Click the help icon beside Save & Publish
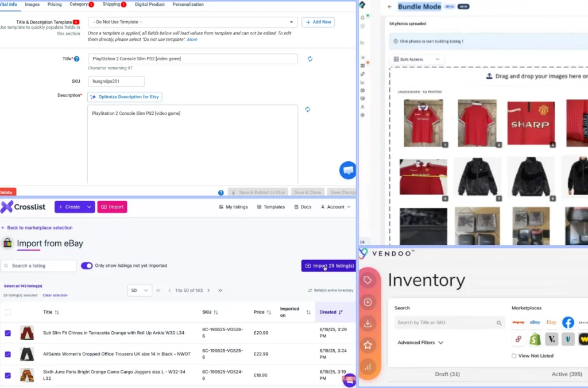The width and height of the screenshot is (588, 388). (x=221, y=193)
